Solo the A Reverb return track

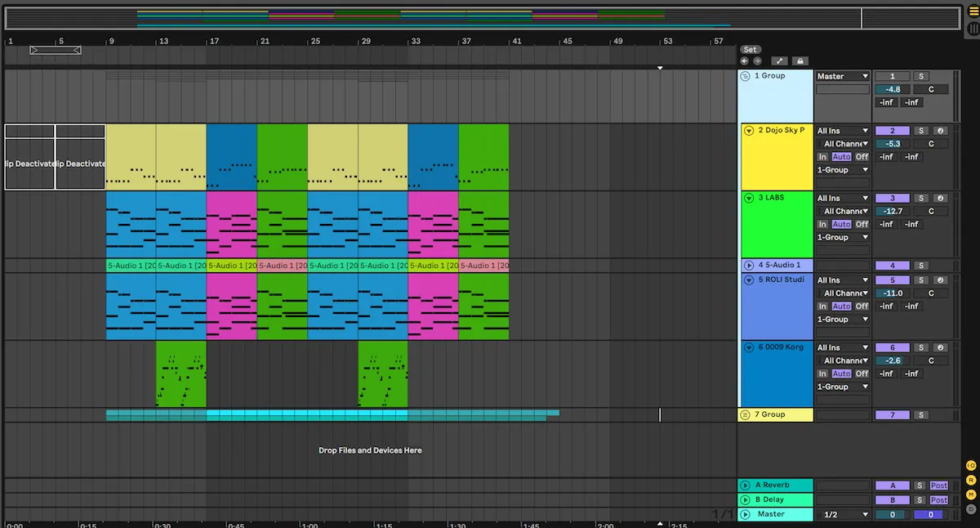920,485
